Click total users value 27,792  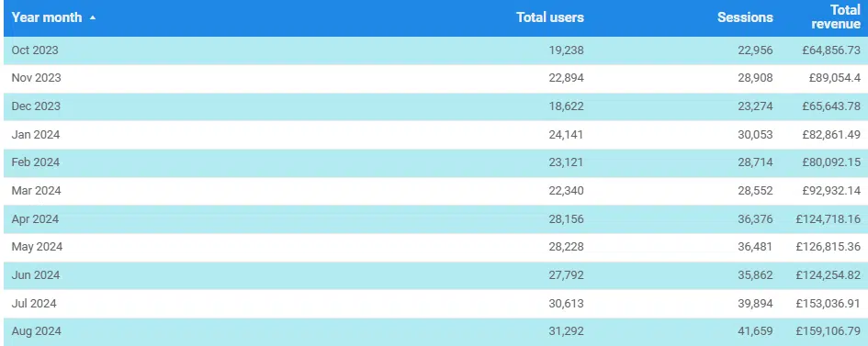click(566, 275)
